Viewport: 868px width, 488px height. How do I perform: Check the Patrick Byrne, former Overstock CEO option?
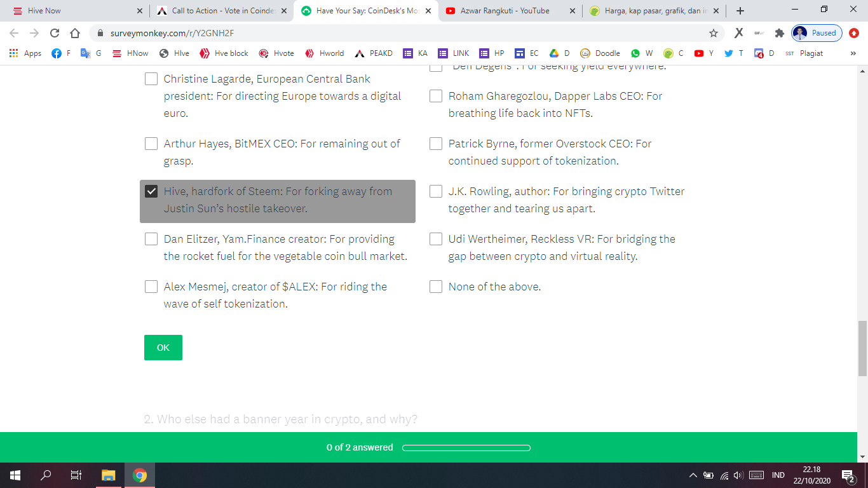[436, 144]
